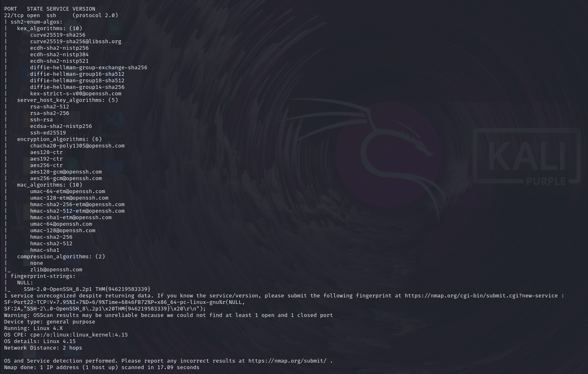Screen dimensions: 588x374
Task: Select 'hmac-sha2-512-etm@openssh.com' entry
Action: click(77, 211)
